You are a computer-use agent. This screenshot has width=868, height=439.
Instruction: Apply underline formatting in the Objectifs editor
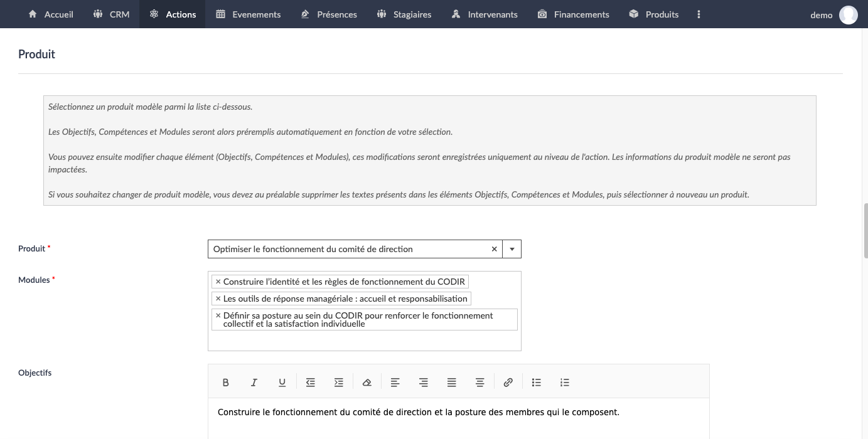(282, 382)
